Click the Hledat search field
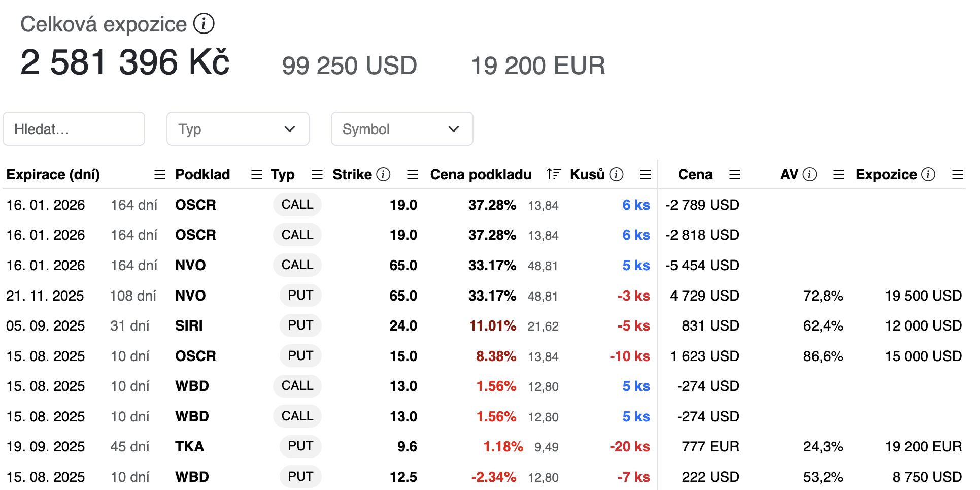 click(74, 129)
